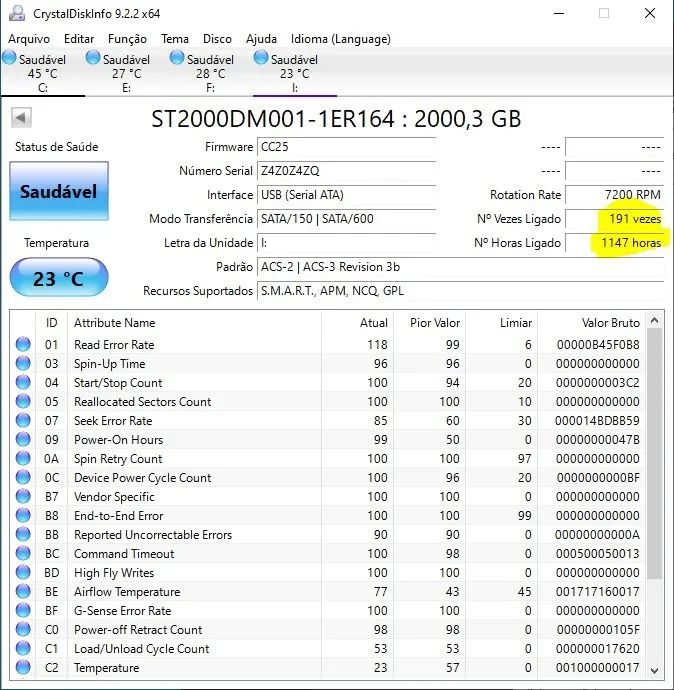Click the supported features field S.M.A.R.T., APM, NCQ, GPL
Image resolution: width=674 pixels, height=690 pixels.
(460, 291)
